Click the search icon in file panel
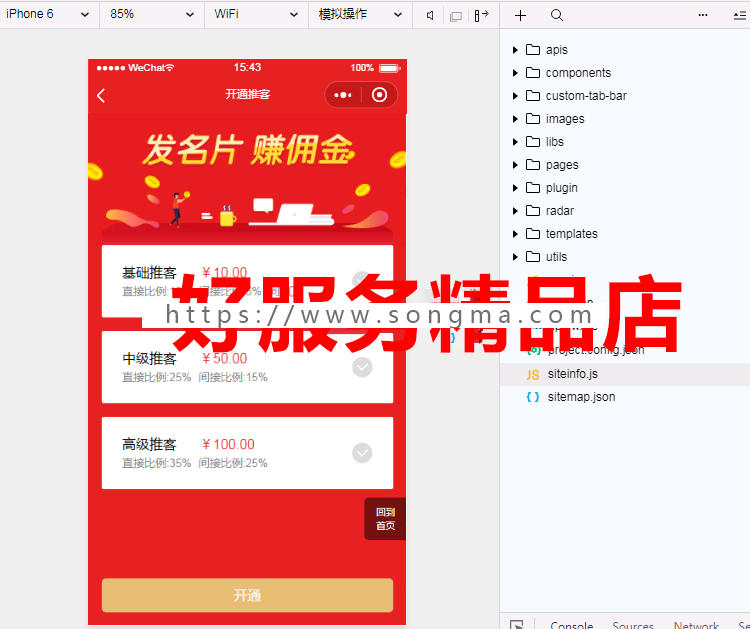Image resolution: width=750 pixels, height=629 pixels. click(x=557, y=15)
